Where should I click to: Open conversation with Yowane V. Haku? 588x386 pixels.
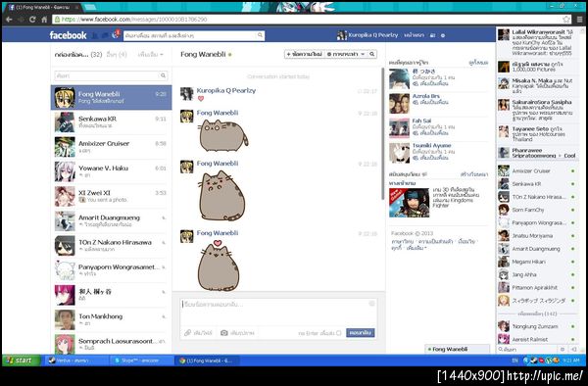111,171
